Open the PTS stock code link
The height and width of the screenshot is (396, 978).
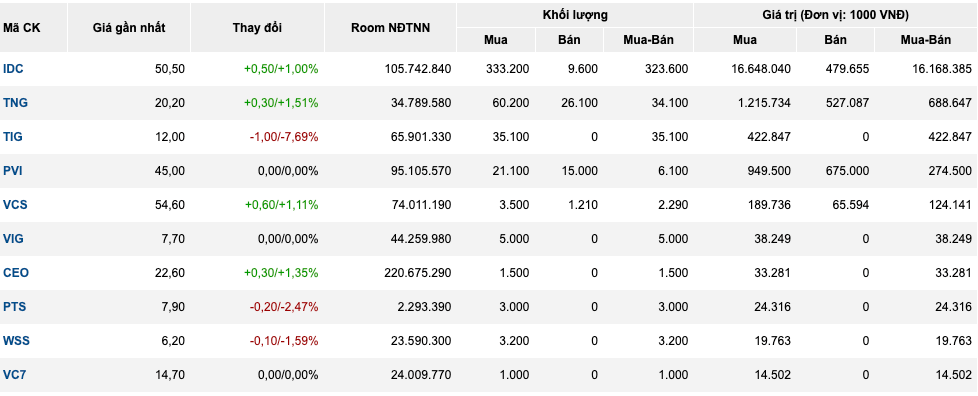pos(14,307)
